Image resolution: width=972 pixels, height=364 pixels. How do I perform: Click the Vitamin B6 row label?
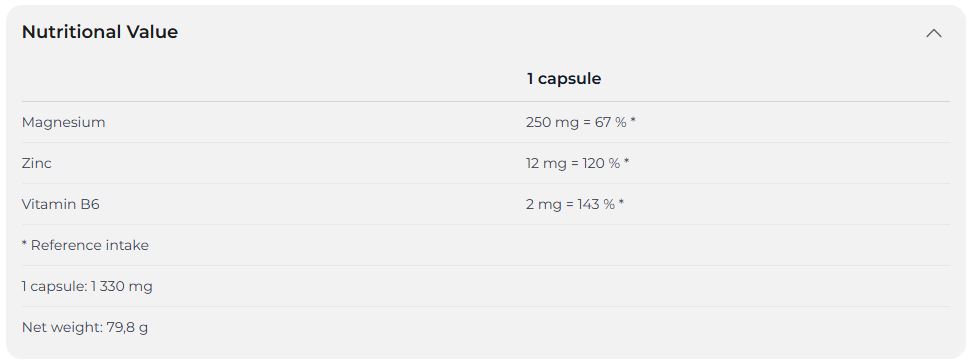(x=61, y=205)
